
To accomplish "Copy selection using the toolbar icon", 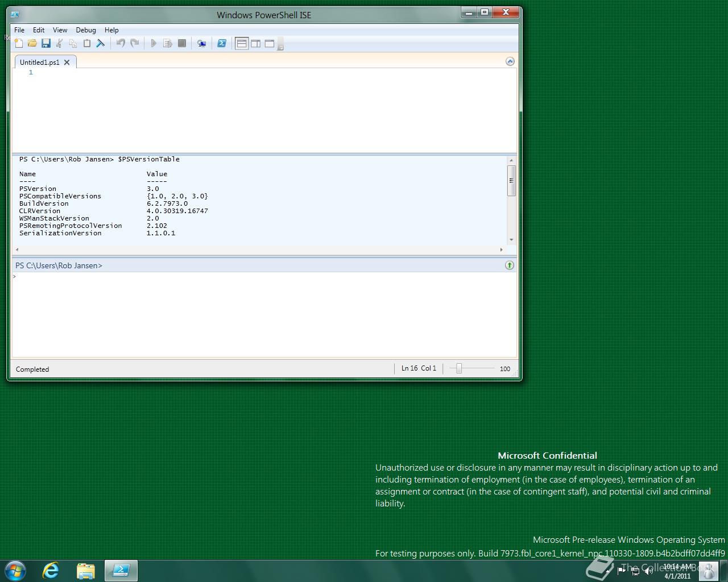I will tap(73, 43).
